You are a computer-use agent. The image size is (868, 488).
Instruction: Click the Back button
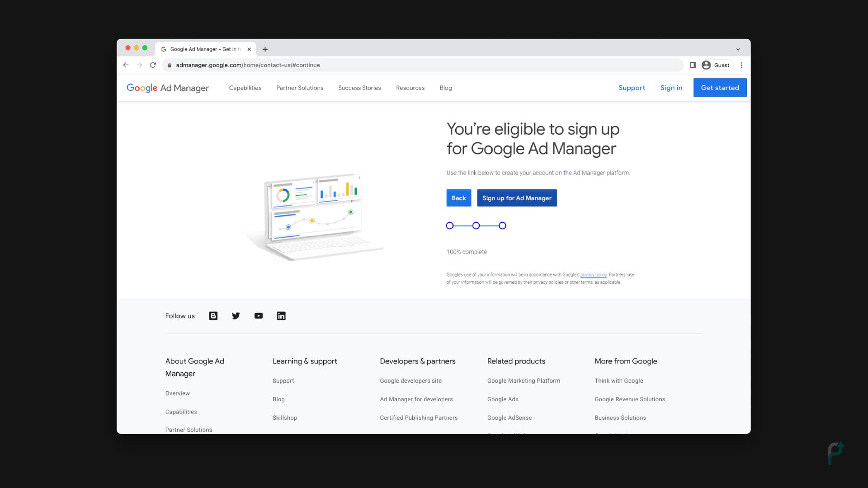pos(458,198)
